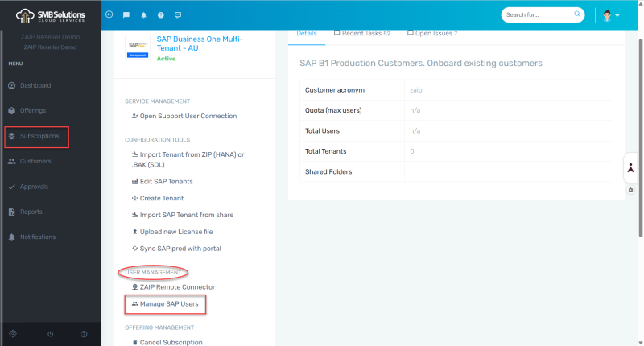This screenshot has height=346, width=644.
Task: Click the Manage SAP Users link
Action: (x=169, y=304)
